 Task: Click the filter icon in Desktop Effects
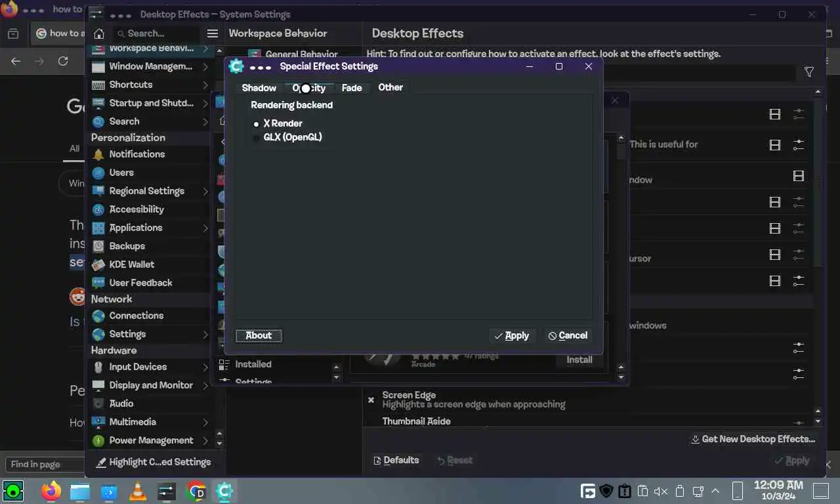coord(809,72)
